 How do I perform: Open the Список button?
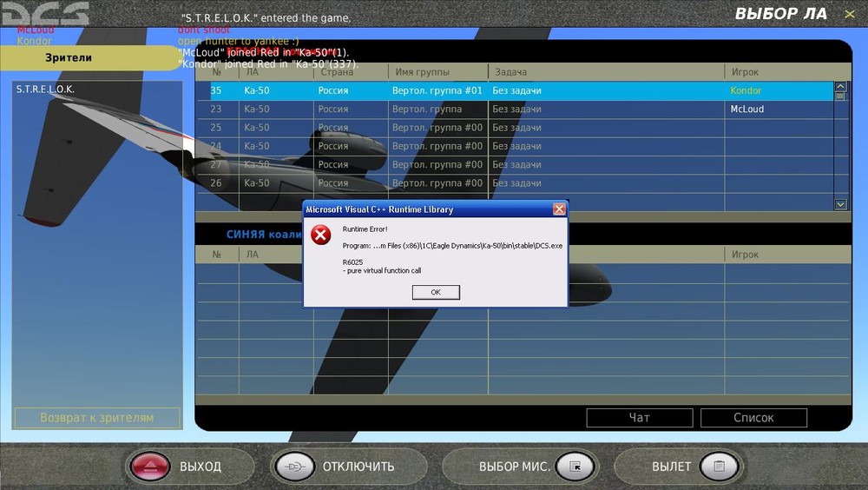pyautogui.click(x=753, y=417)
